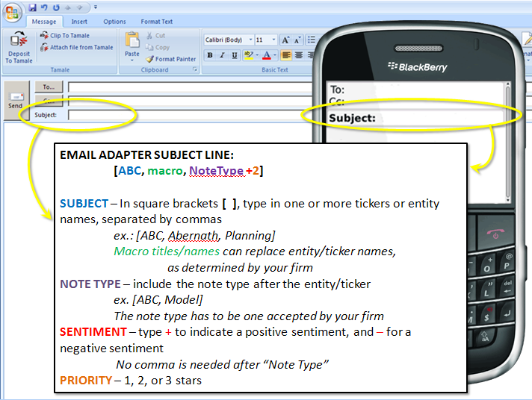
Task: Apply red font color
Action: (267, 55)
